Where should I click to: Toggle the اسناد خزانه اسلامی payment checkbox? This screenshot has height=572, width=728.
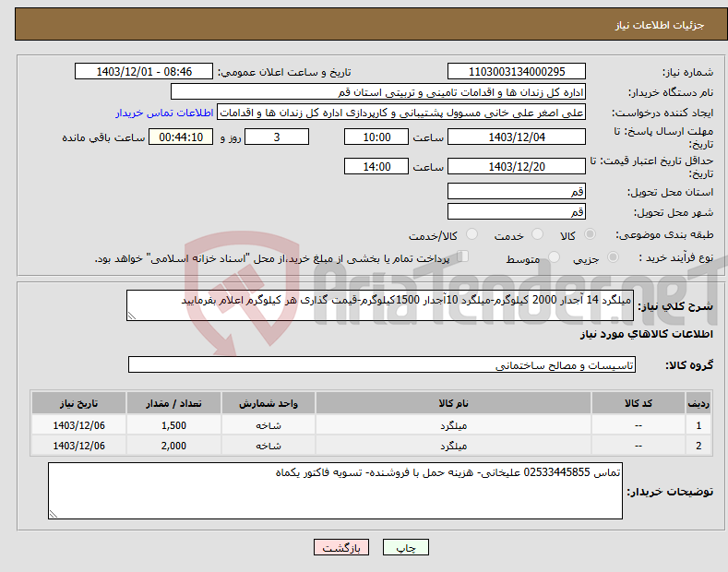click(463, 256)
